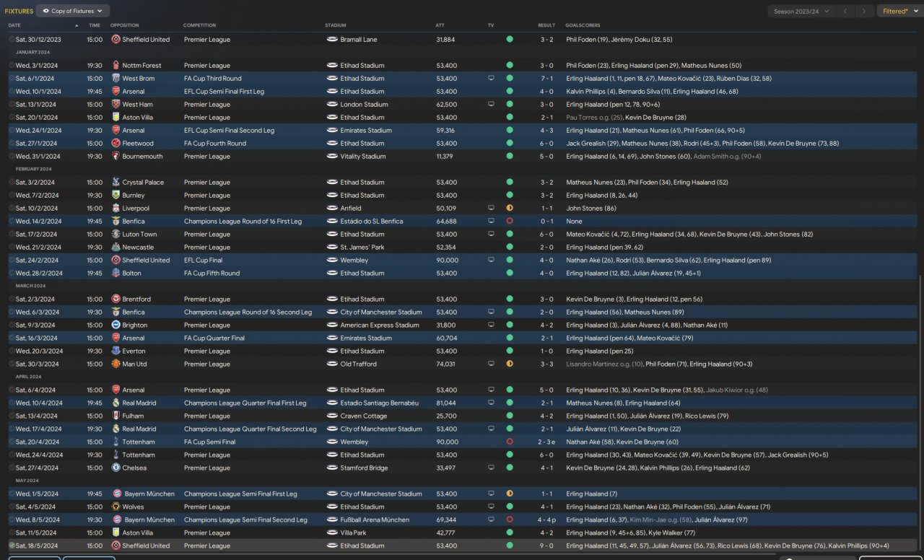Click the stadium icon beside Stamford Bridge
Image resolution: width=924 pixels, height=560 pixels.
coord(332,468)
